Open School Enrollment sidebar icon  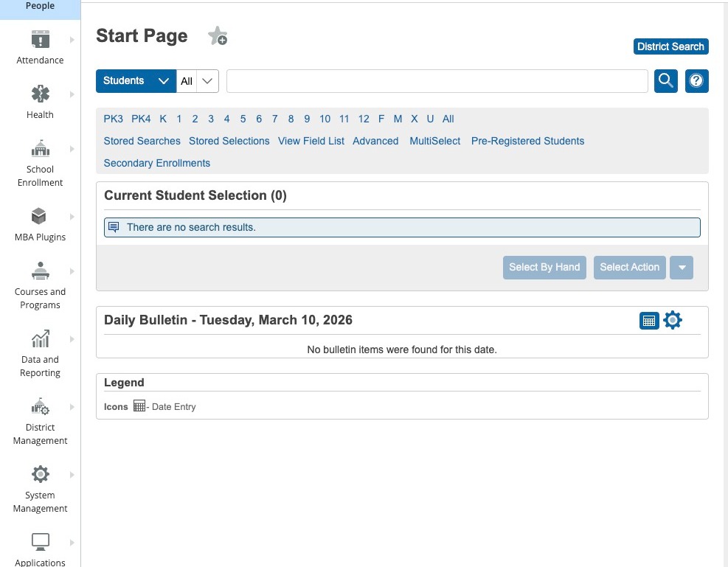coord(40,149)
